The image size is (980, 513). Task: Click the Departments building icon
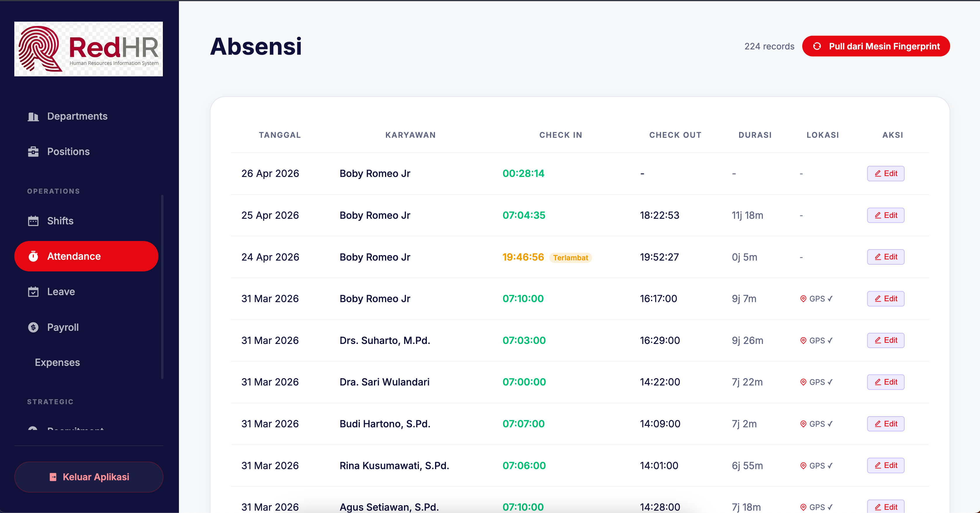(33, 116)
